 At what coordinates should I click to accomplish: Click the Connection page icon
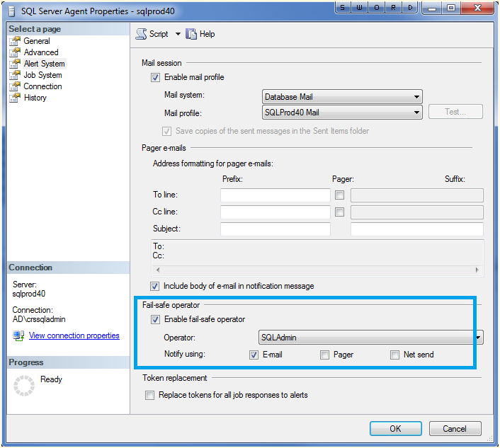tap(16, 86)
